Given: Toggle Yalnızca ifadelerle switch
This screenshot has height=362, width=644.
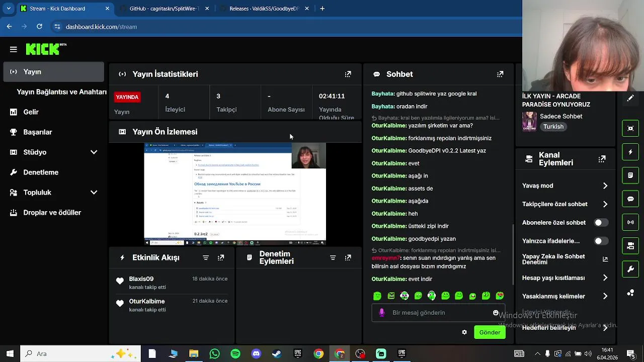Looking at the screenshot, I should click(601, 241).
